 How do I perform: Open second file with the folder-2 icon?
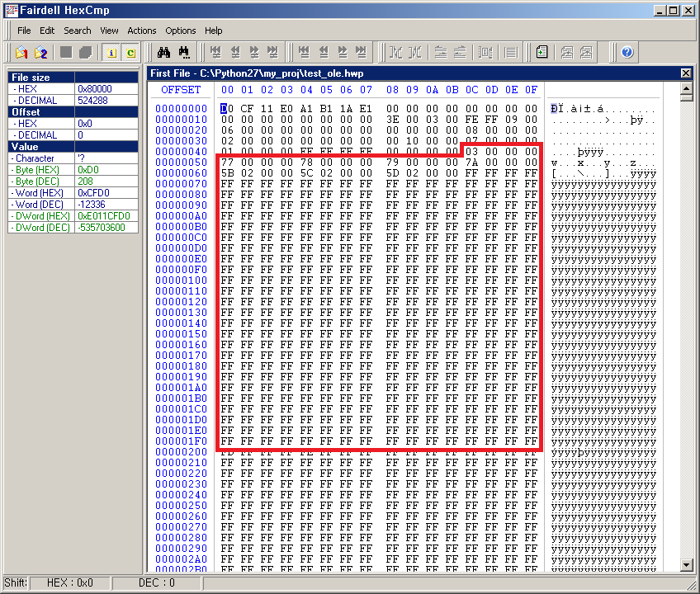coord(40,53)
